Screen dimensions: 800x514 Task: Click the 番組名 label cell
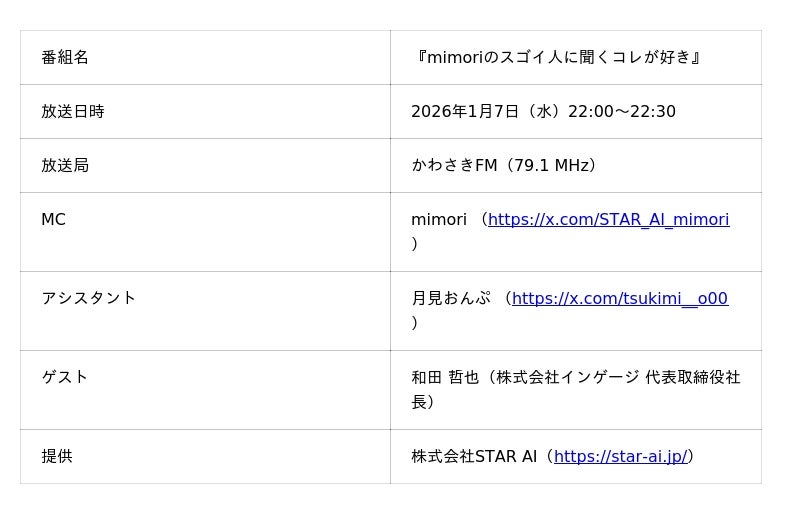(65, 58)
